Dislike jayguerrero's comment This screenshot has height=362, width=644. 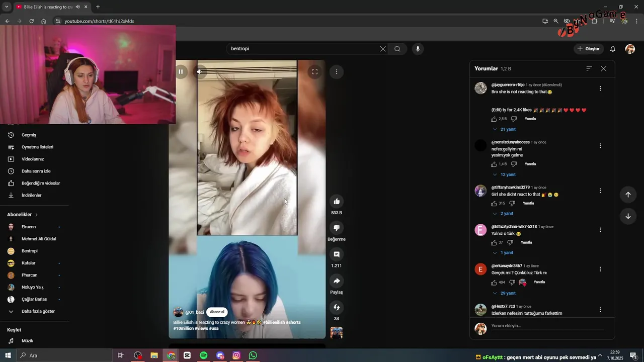click(514, 119)
